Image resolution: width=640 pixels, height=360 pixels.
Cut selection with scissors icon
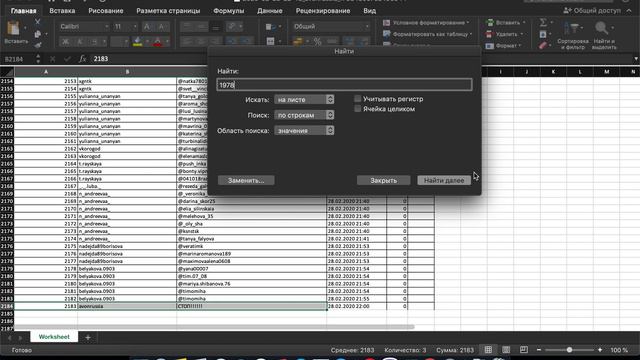coord(38,22)
